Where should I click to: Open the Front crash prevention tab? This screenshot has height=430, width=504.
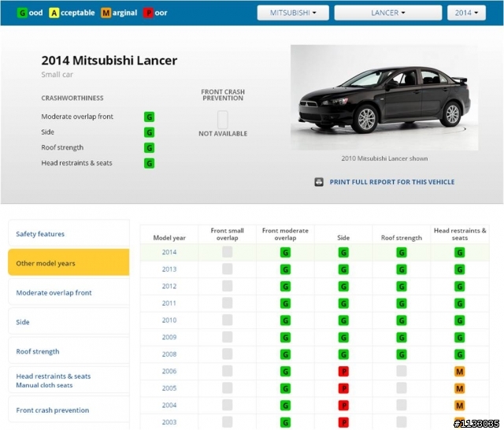[x=69, y=410]
